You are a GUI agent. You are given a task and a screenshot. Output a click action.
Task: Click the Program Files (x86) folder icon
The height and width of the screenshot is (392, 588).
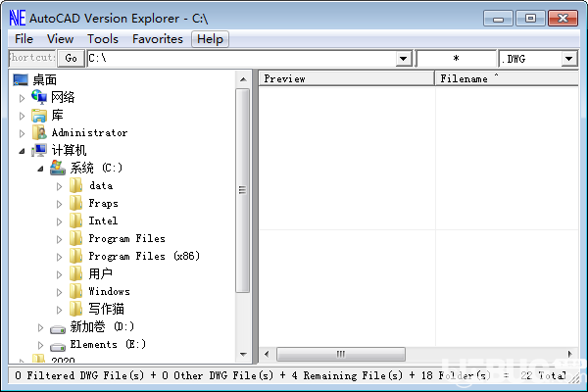(76, 256)
